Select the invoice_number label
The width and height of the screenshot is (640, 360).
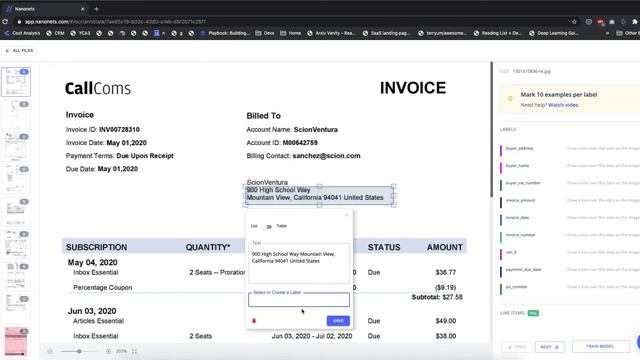(520, 235)
